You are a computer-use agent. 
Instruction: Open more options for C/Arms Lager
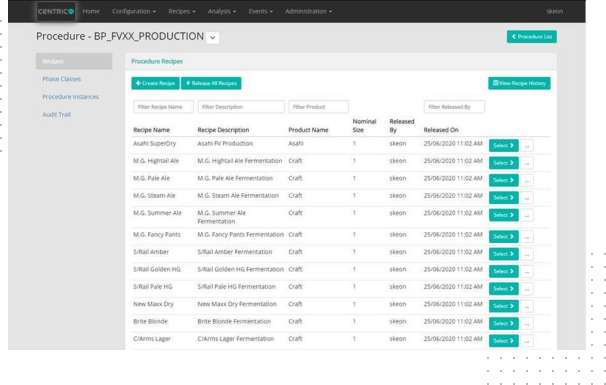click(527, 341)
